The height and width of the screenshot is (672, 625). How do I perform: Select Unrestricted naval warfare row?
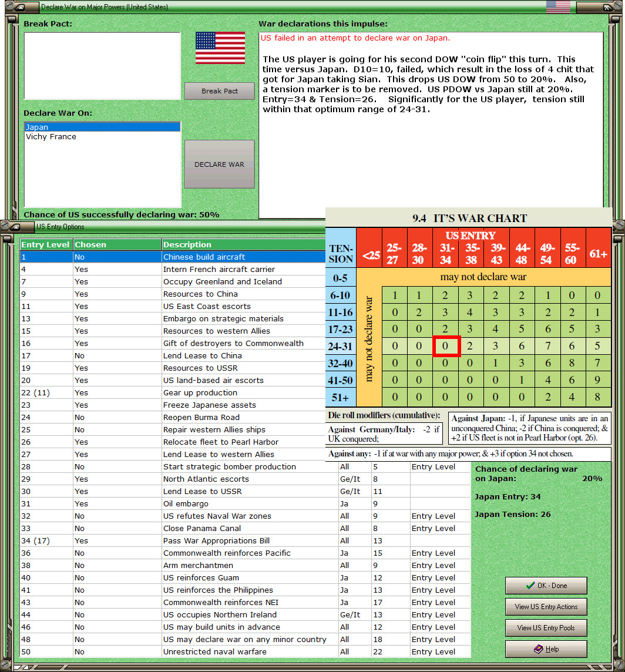coord(245,652)
